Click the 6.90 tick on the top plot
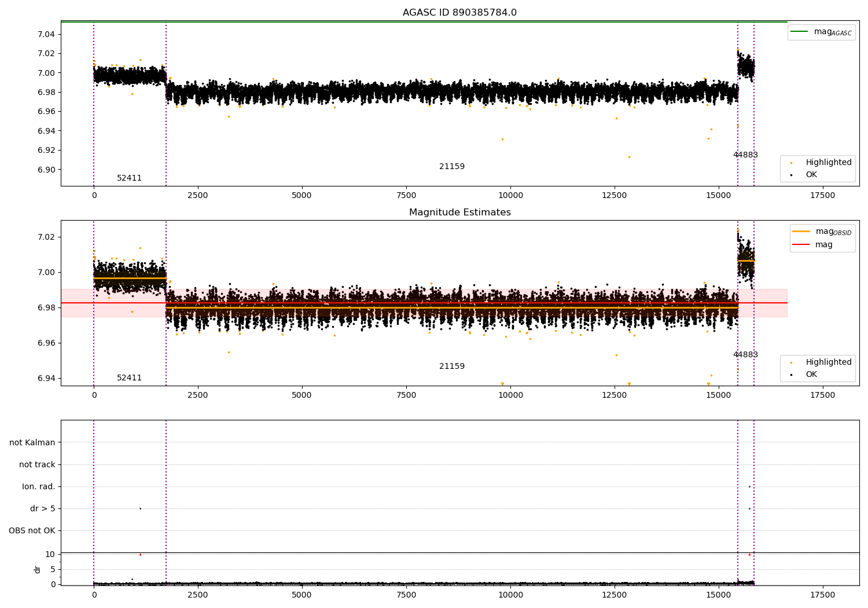Image resolution: width=868 pixels, height=608 pixels. (46, 170)
